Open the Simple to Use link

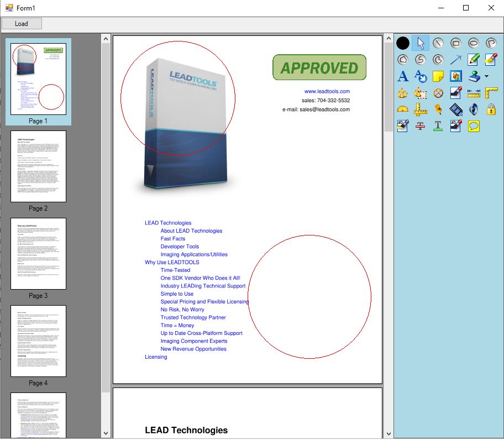177,294
